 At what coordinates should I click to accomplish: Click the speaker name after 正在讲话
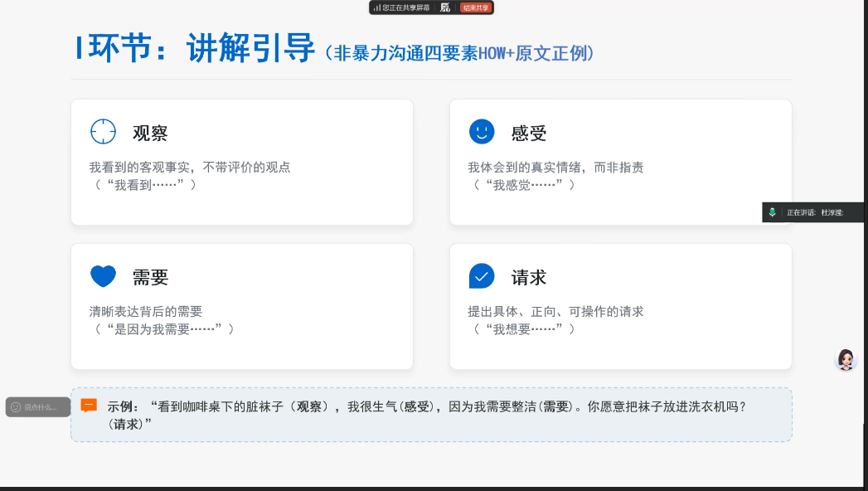point(832,213)
